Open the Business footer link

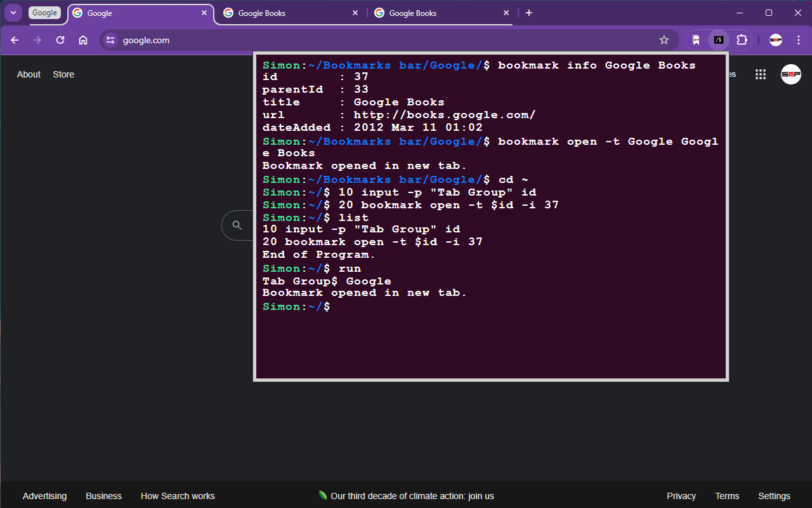[x=104, y=496]
